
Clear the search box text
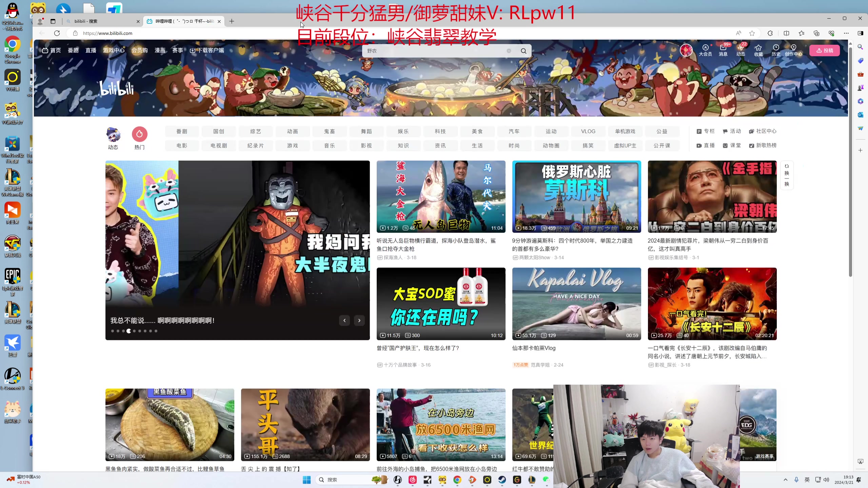pyautogui.click(x=509, y=51)
